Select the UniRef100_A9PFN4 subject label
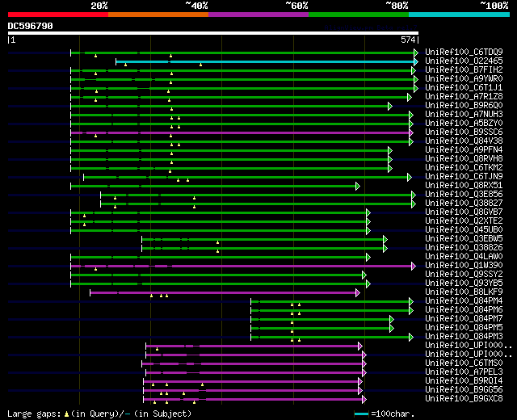The height and width of the screenshot is (420, 517). click(464, 150)
